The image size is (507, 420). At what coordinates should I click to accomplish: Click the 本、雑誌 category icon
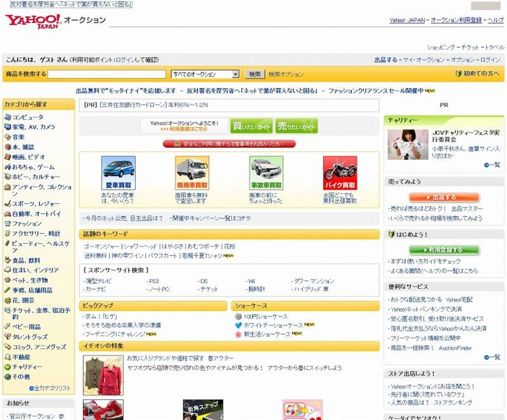click(x=7, y=147)
